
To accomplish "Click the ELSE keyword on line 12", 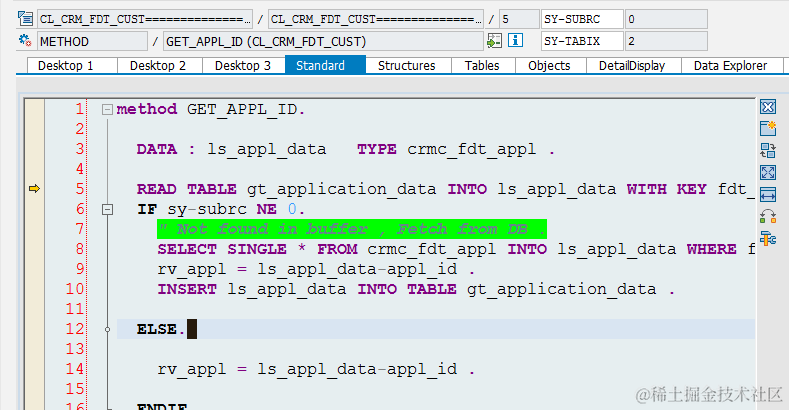I will 156,330.
